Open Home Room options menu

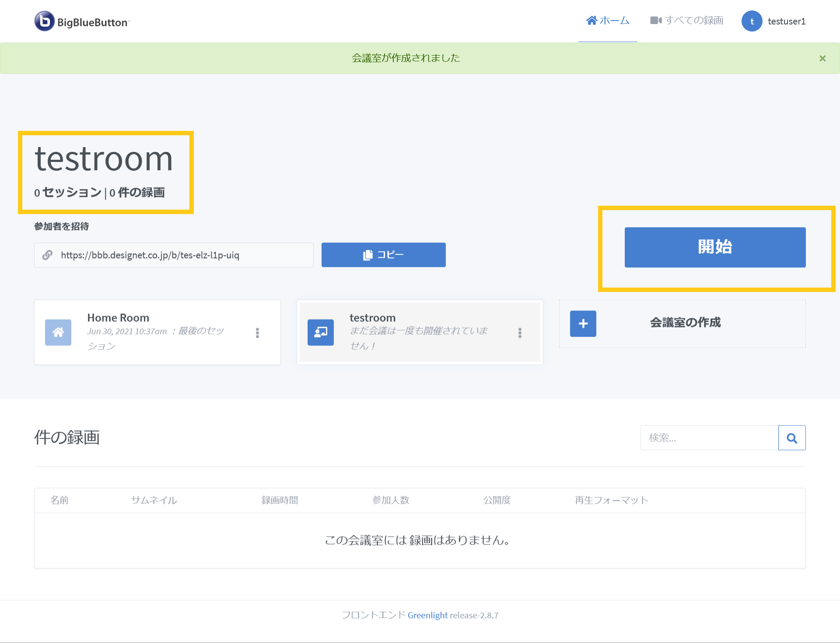point(257,333)
